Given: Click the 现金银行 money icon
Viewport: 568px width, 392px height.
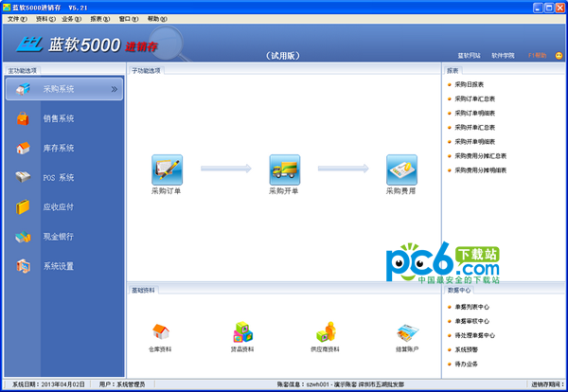Looking at the screenshot, I should click(x=23, y=237).
